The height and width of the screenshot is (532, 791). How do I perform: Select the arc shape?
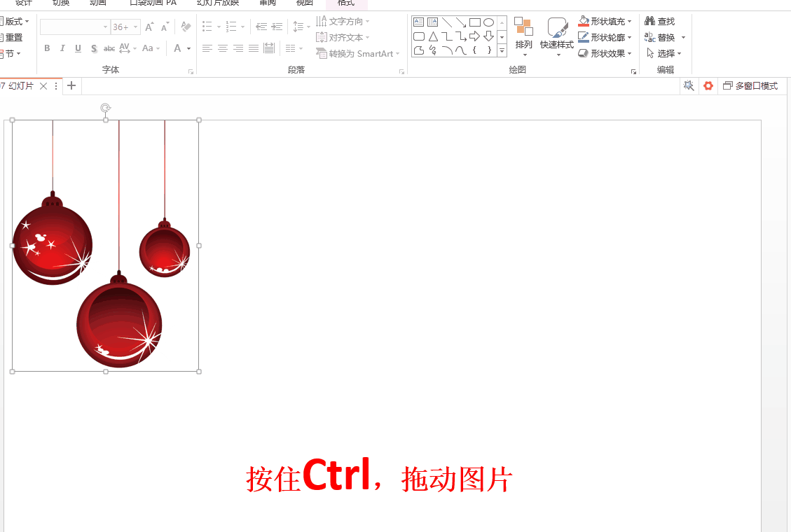point(447,50)
